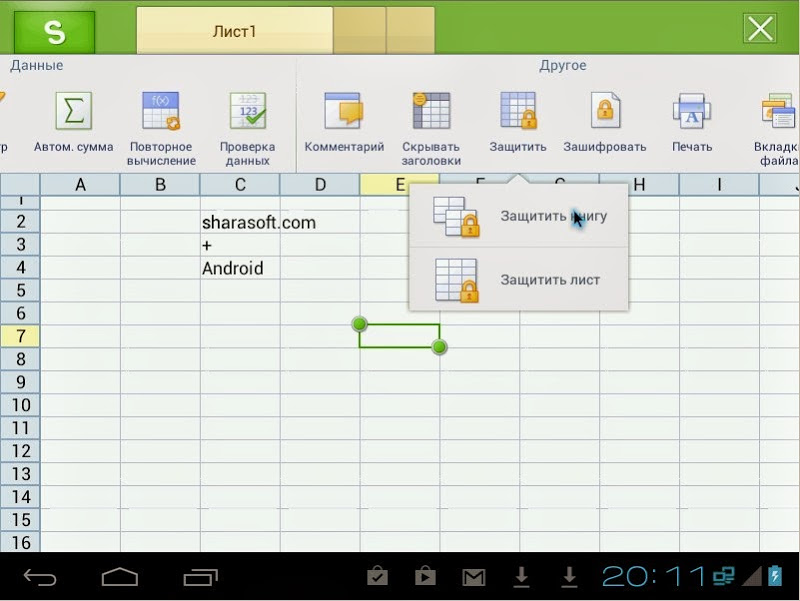Click the bottom-right green selection handle
Image resolution: width=800 pixels, height=601 pixels.
pos(439,347)
